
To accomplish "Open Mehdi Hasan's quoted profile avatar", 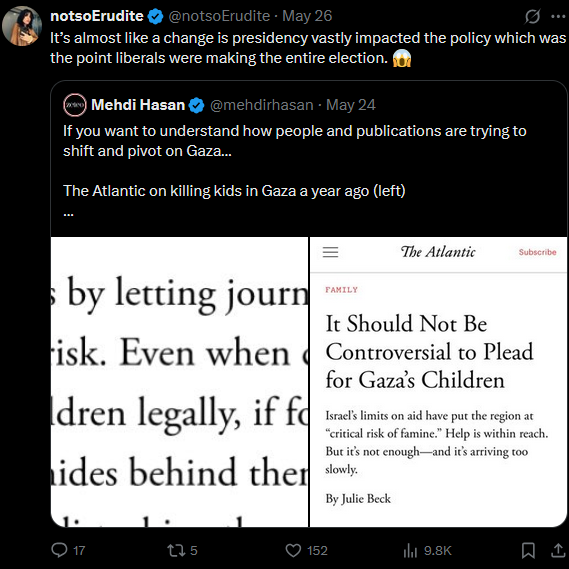I will (x=75, y=105).
